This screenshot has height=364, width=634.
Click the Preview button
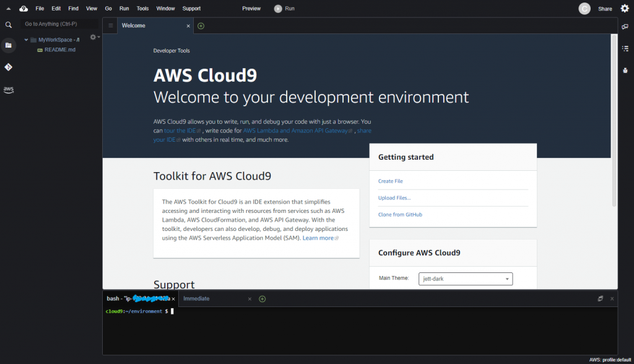click(x=251, y=9)
